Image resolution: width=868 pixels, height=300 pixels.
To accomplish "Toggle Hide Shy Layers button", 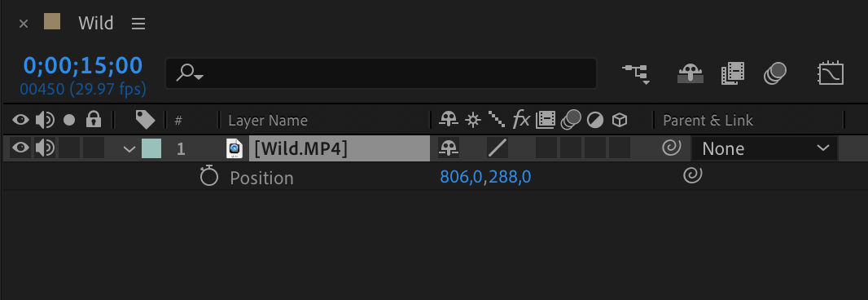I will click(x=690, y=73).
